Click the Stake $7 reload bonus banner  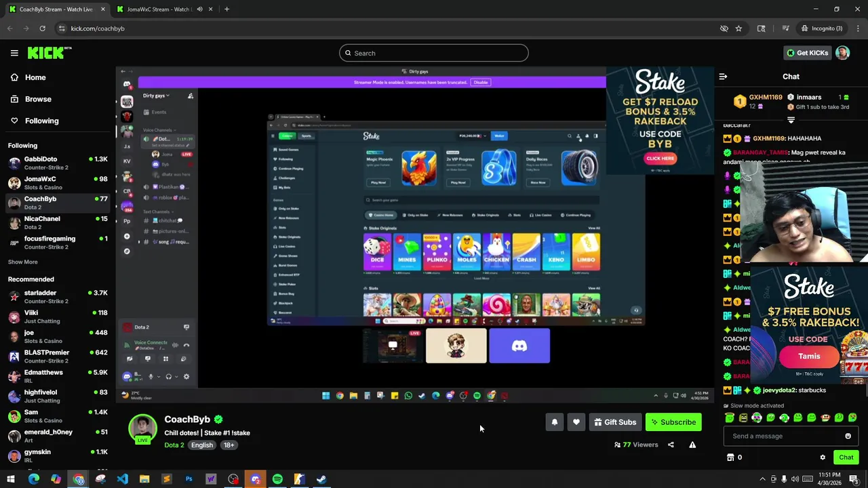[x=660, y=121]
